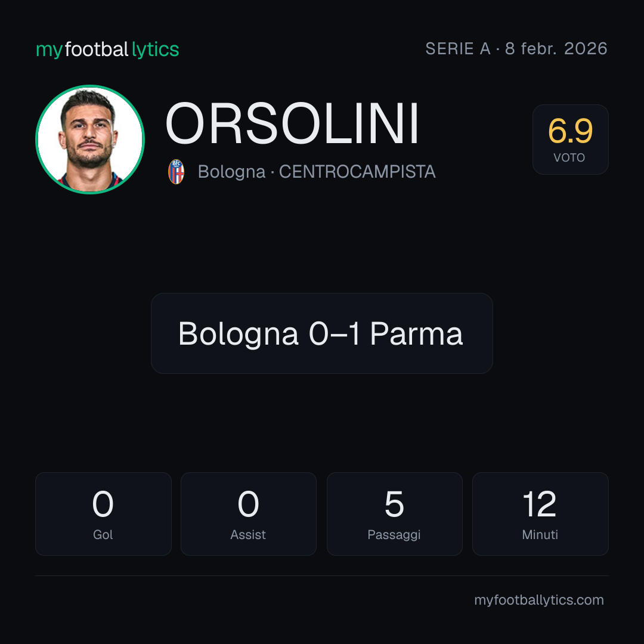This screenshot has height=644, width=644.
Task: Open the myfootballytics.com footer link
Action: coord(539,600)
